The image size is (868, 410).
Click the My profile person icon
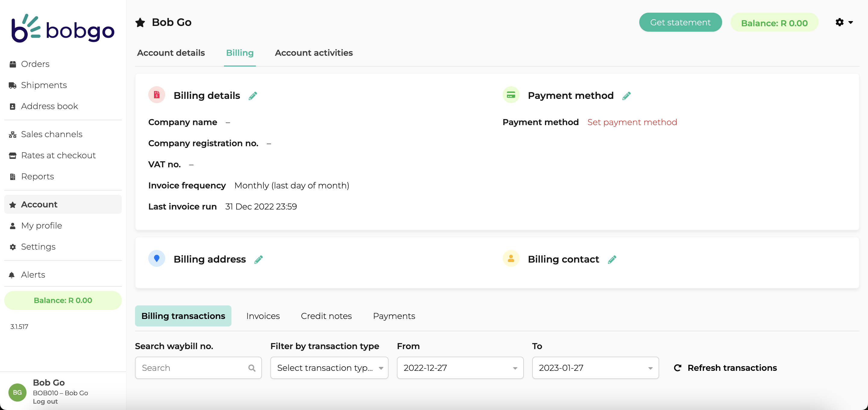(x=13, y=226)
